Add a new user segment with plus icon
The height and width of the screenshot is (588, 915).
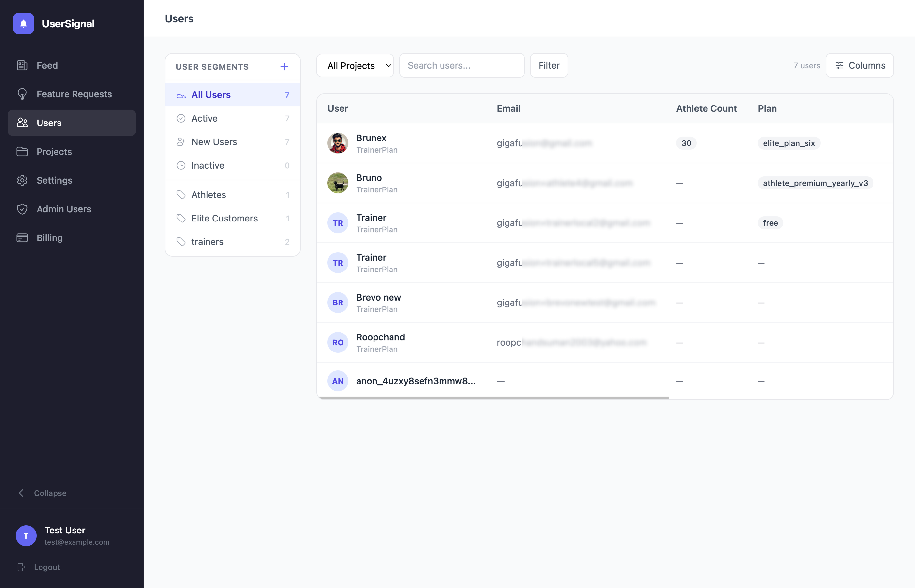pyautogui.click(x=284, y=67)
